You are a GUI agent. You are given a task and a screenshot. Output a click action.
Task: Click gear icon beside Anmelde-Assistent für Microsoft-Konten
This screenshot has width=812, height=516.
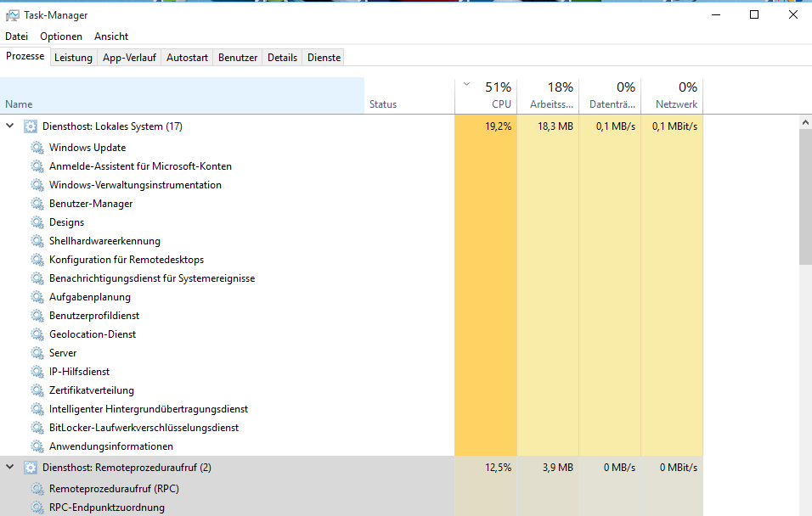click(37, 166)
